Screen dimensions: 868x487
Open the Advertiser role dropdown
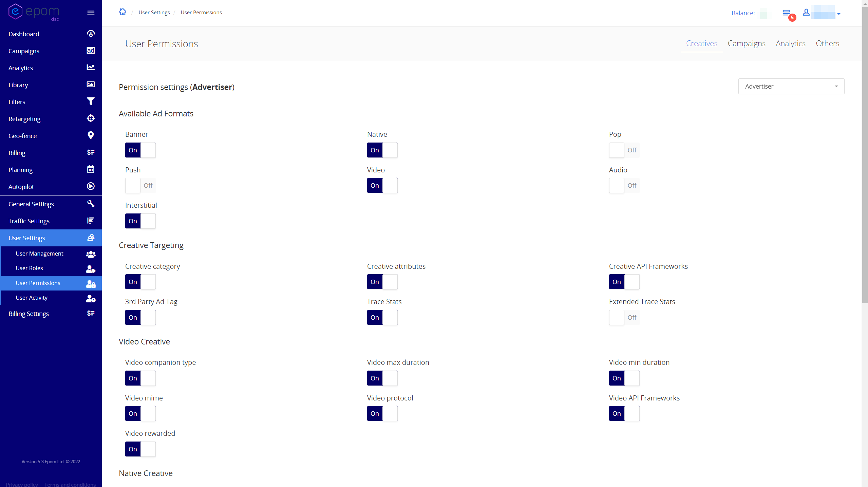click(x=791, y=87)
